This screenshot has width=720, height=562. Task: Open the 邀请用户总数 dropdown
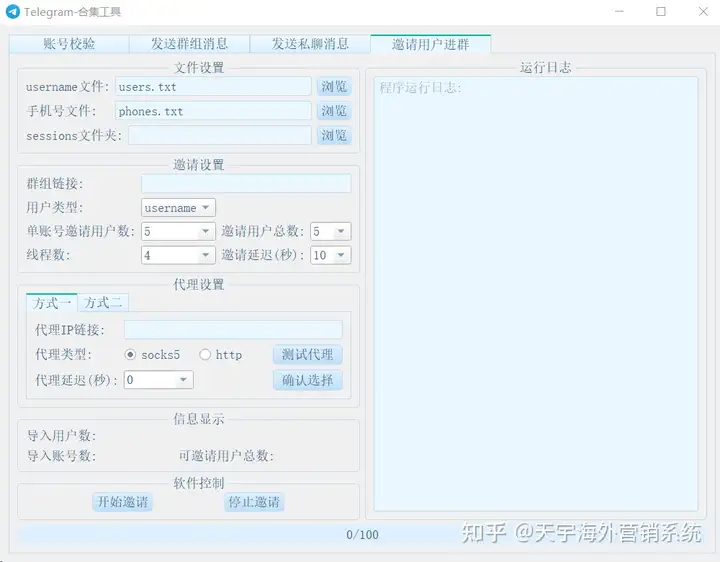pos(331,231)
